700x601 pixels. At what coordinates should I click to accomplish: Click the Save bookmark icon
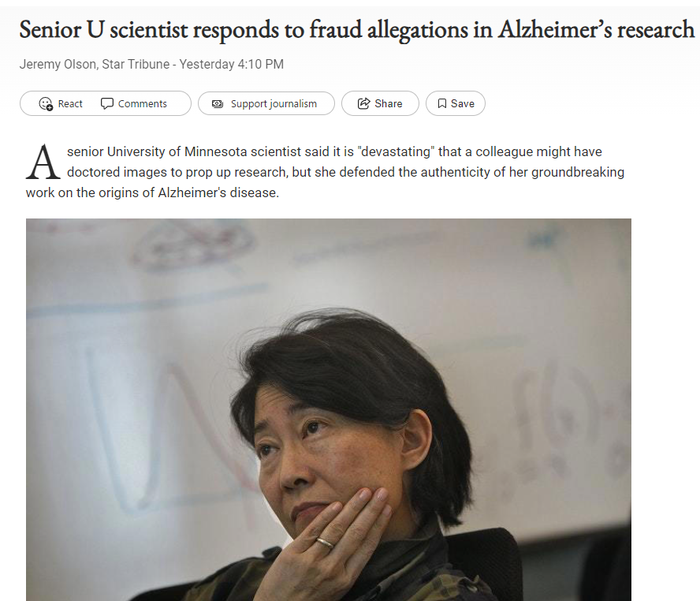coord(442,103)
